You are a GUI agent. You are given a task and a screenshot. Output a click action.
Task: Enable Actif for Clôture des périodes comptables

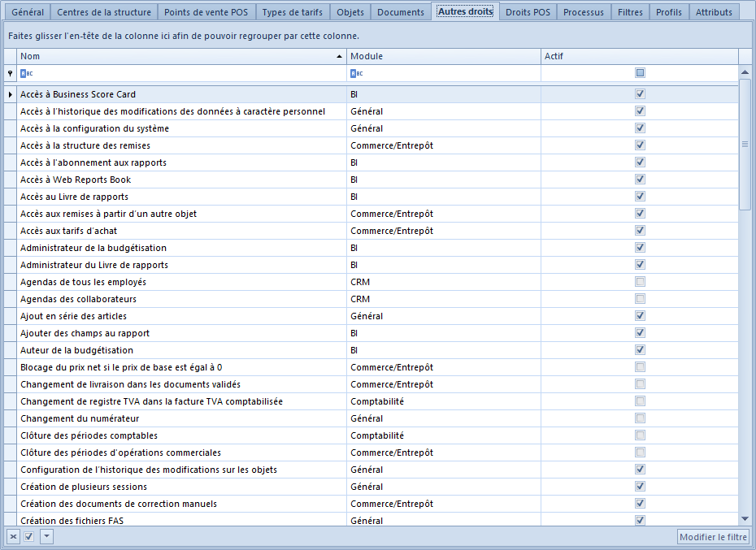click(x=640, y=435)
